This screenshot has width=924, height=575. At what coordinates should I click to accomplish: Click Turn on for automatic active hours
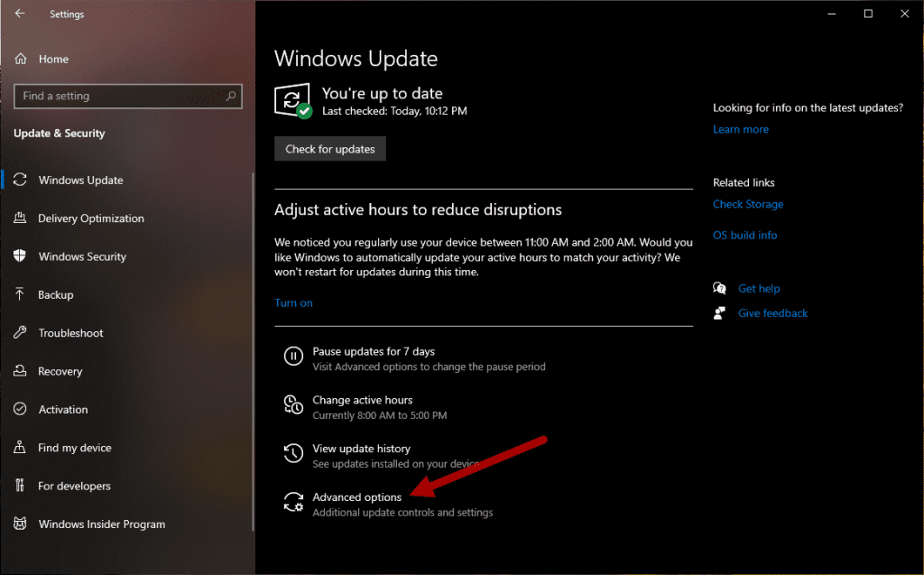(x=293, y=302)
